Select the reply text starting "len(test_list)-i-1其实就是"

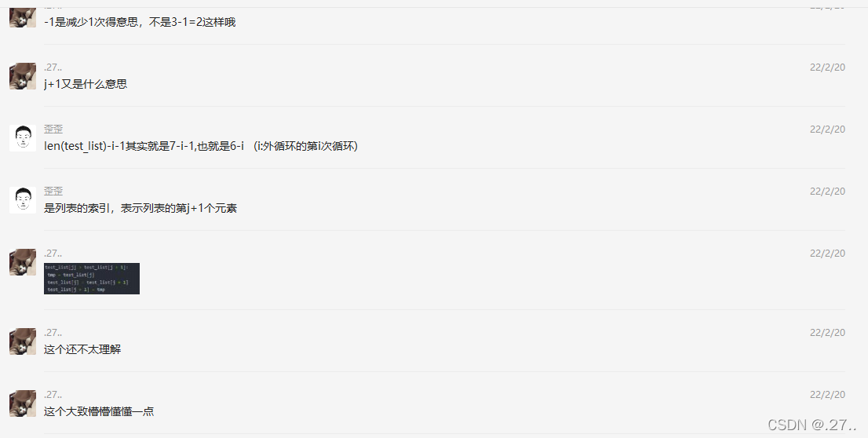[x=201, y=146]
